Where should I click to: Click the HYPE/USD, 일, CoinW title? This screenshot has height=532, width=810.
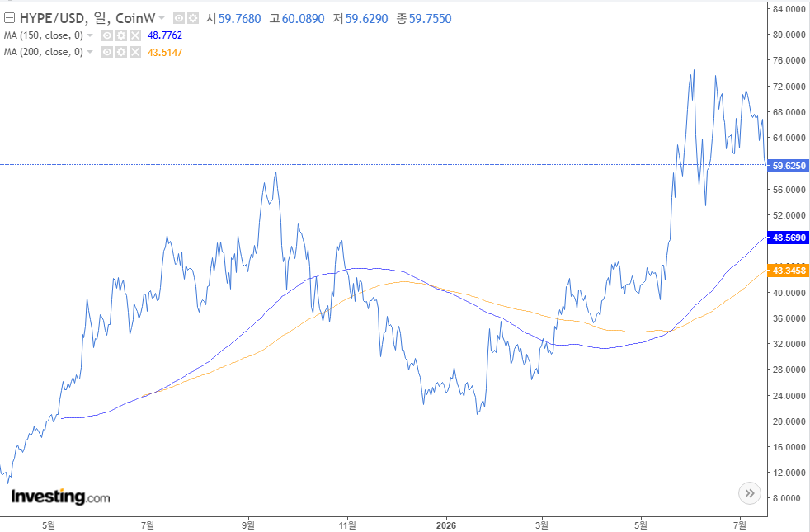87,19
